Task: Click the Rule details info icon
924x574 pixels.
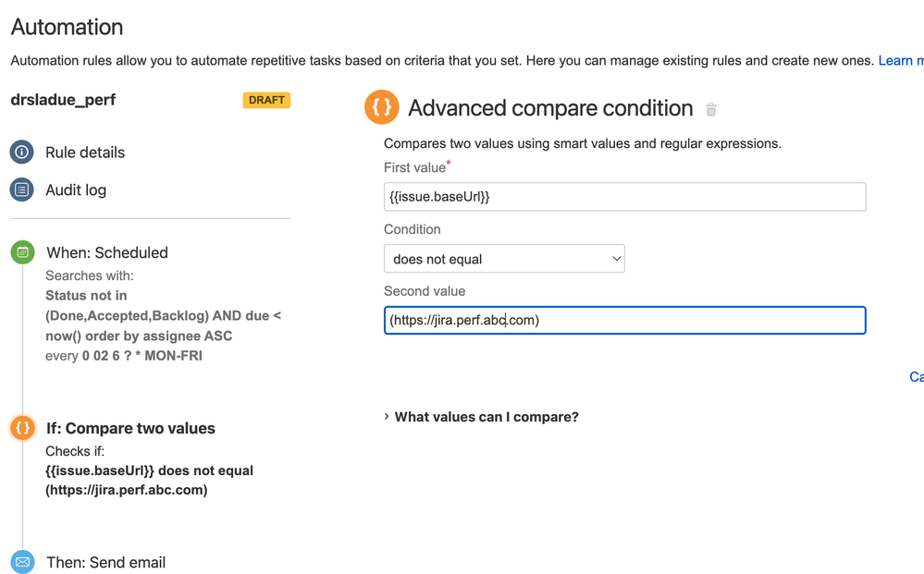Action: (x=22, y=152)
